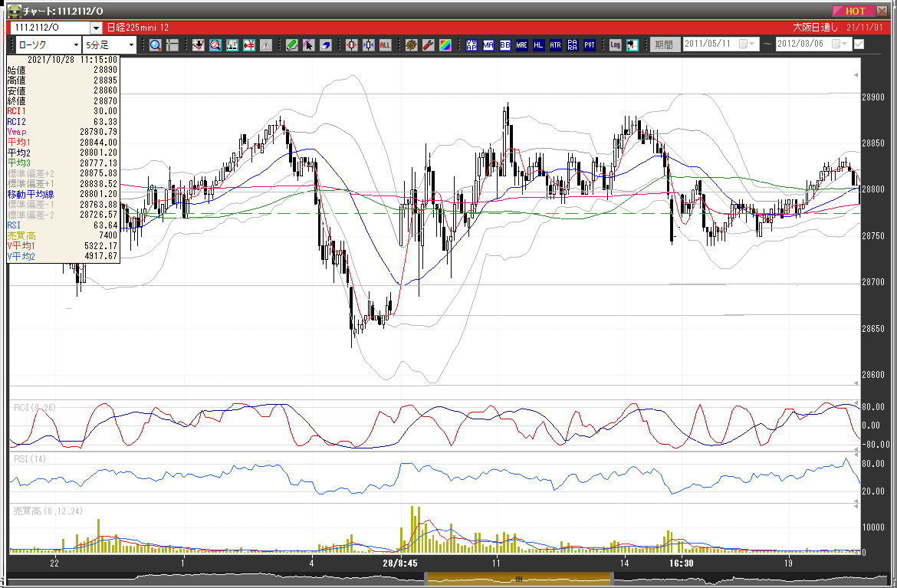Open the rainbow color settings icon
This screenshot has width=897, height=588.
[x=445, y=44]
